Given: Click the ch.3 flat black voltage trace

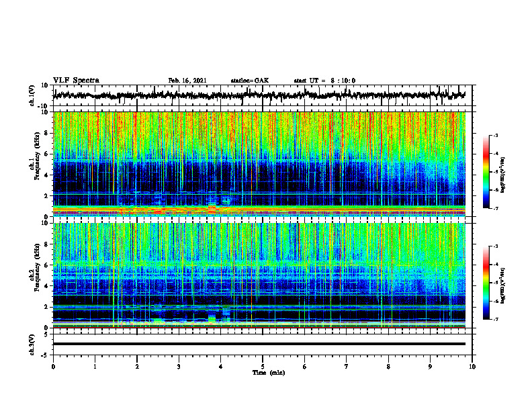Looking at the screenshot, I should coord(259,344).
